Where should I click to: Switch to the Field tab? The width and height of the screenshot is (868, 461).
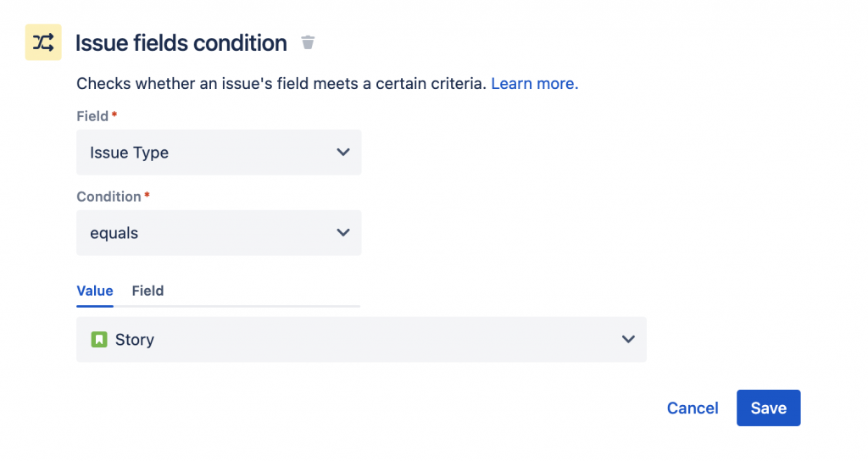[147, 291]
